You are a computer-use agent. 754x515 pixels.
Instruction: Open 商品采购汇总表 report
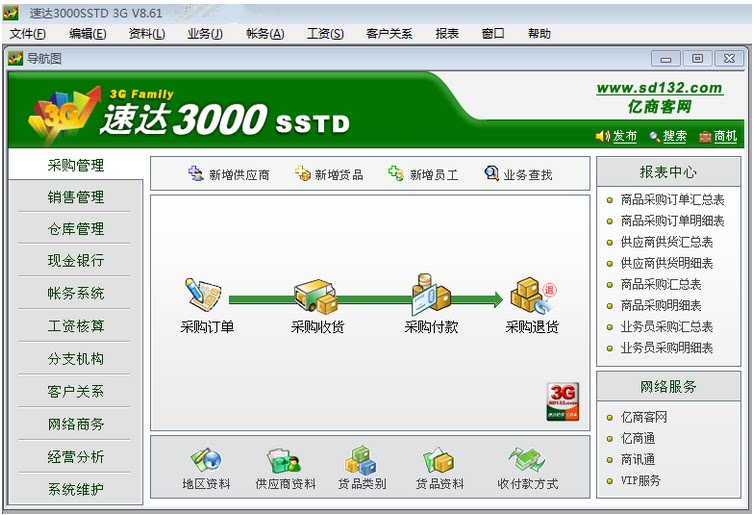pos(660,284)
